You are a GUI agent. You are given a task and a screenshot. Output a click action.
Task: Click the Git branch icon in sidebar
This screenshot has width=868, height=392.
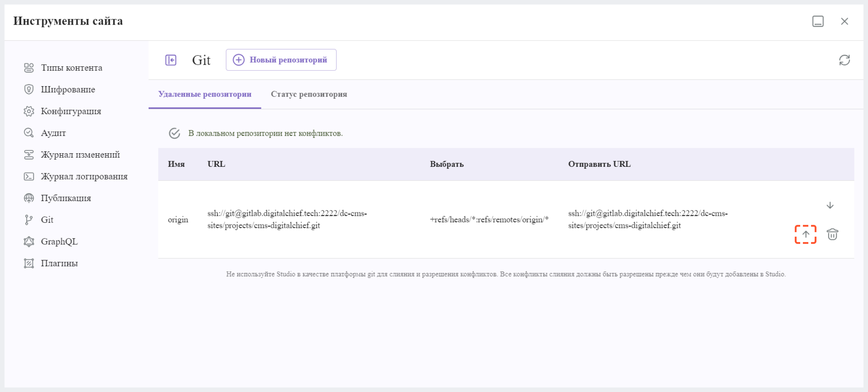coord(29,220)
